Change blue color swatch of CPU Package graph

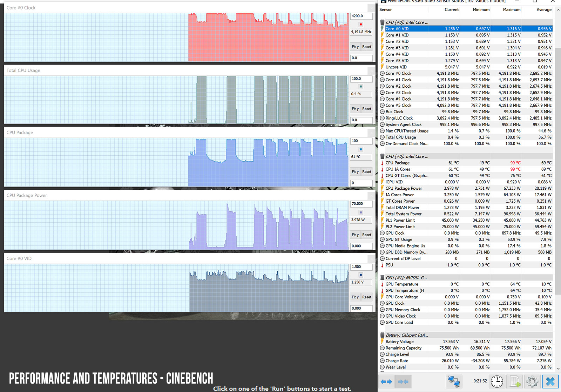[361, 149]
